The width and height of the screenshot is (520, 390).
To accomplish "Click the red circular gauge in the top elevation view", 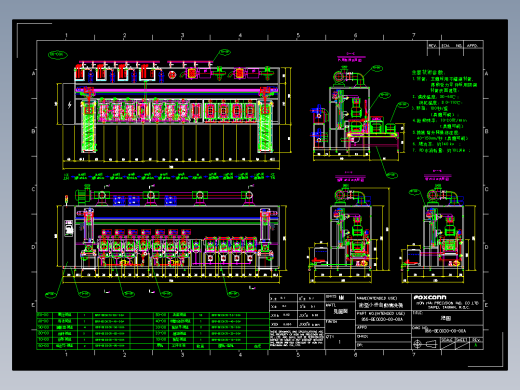I will coord(172,75).
